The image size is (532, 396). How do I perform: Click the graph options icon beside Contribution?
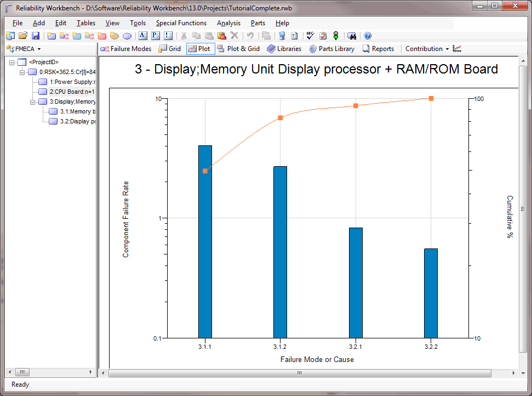tap(457, 49)
